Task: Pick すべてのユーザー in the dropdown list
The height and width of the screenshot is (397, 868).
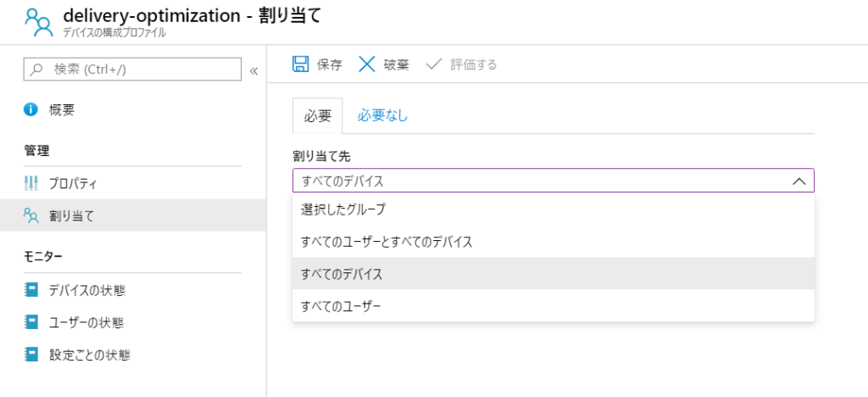Action: pyautogui.click(x=554, y=305)
